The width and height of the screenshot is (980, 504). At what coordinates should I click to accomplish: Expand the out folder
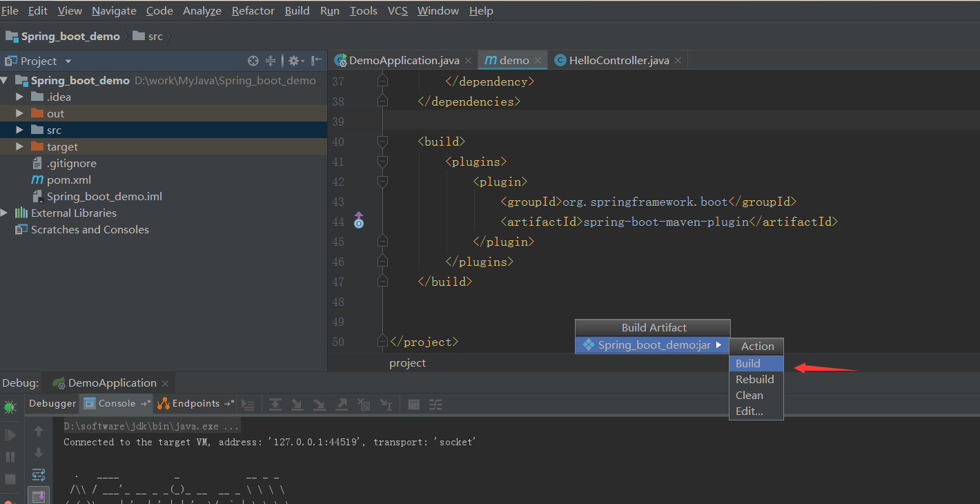tap(19, 113)
